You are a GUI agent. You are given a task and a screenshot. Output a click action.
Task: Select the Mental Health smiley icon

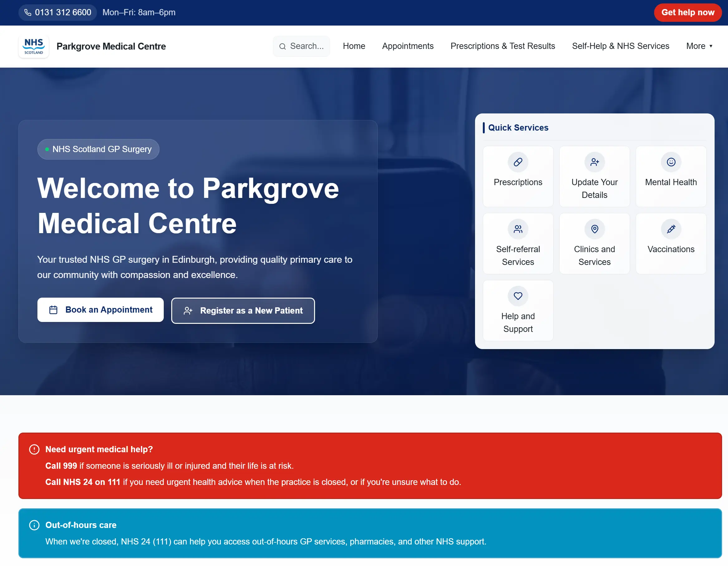[671, 162]
